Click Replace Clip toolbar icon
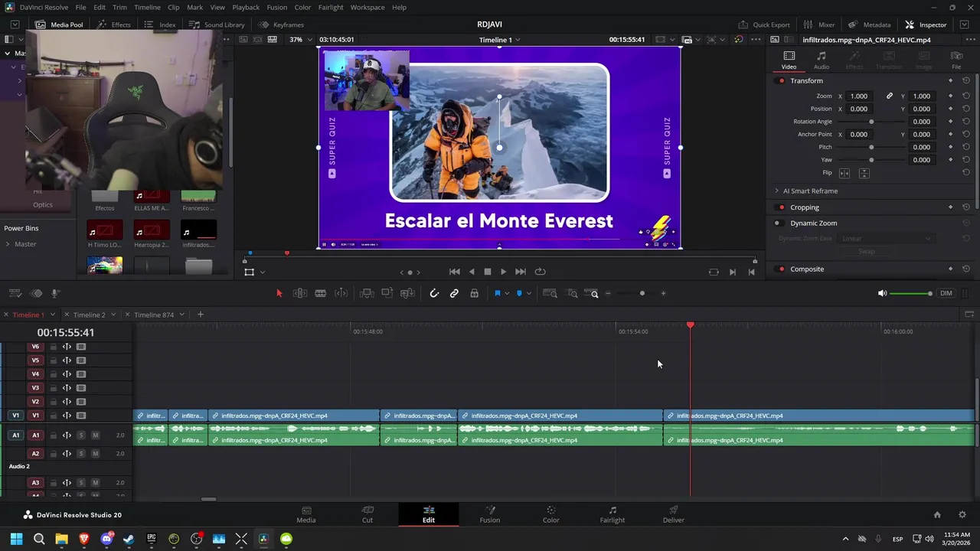The width and height of the screenshot is (980, 551). (x=408, y=293)
